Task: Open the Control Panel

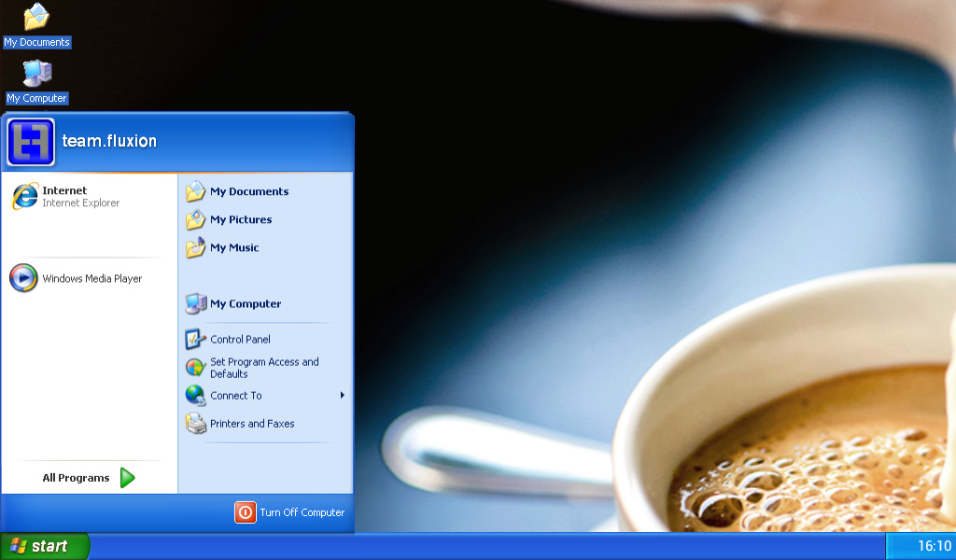Action: (238, 339)
